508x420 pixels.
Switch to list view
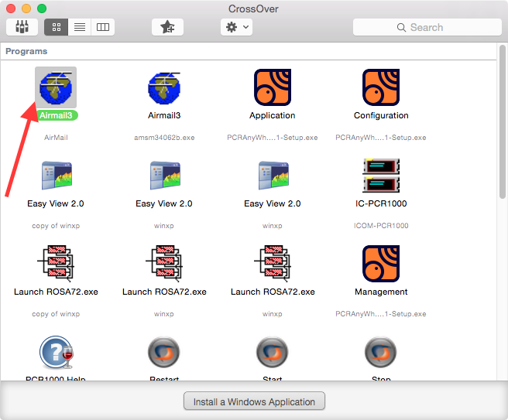click(x=80, y=27)
